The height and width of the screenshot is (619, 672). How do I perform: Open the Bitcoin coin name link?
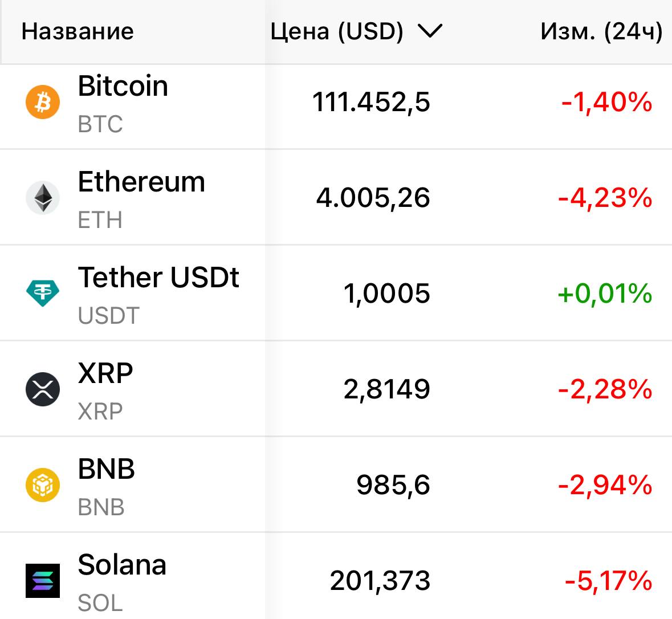123,86
